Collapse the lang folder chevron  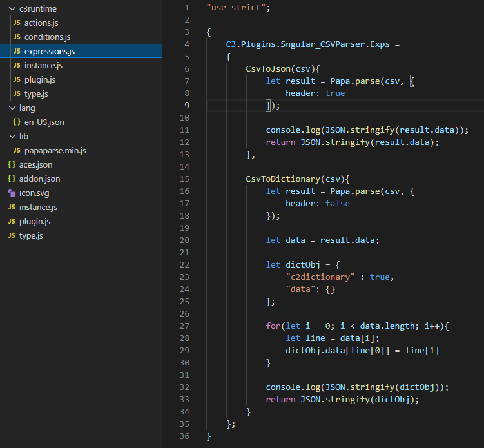pyautogui.click(x=12, y=108)
